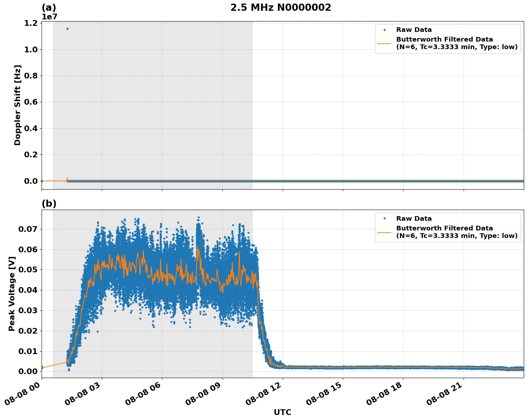The image size is (527, 420).
Task: Select the outlier data point in panel (a)
Action: 67,29
